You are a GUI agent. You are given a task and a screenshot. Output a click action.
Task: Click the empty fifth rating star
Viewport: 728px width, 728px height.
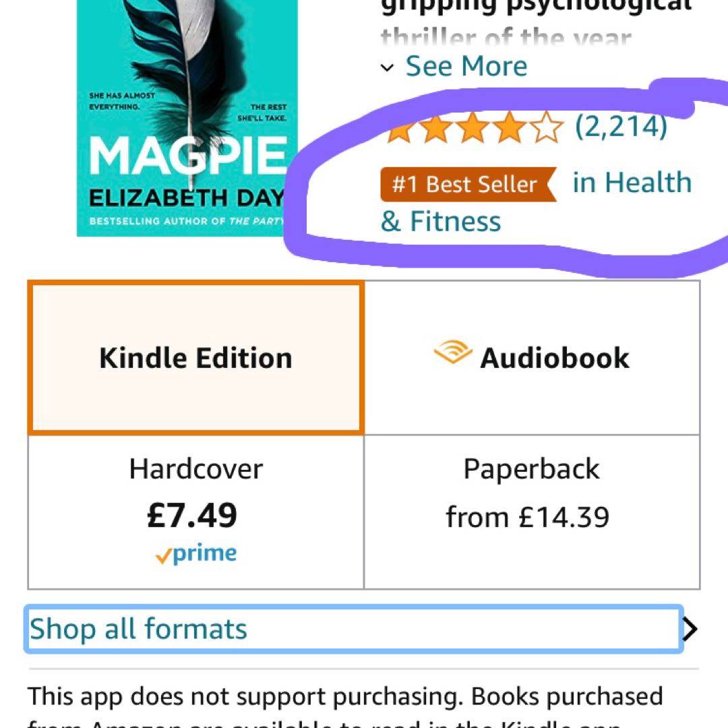[x=547, y=127]
